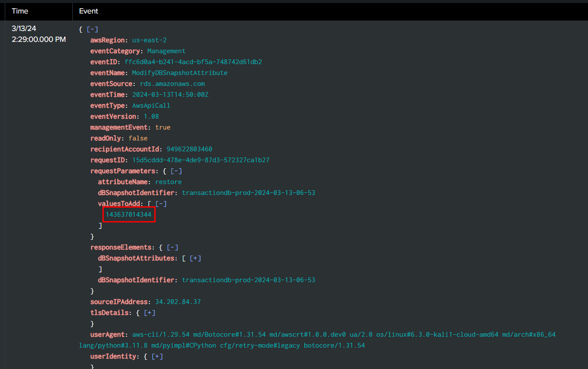
Task: Expand the userIdentity object
Action: pyautogui.click(x=157, y=356)
